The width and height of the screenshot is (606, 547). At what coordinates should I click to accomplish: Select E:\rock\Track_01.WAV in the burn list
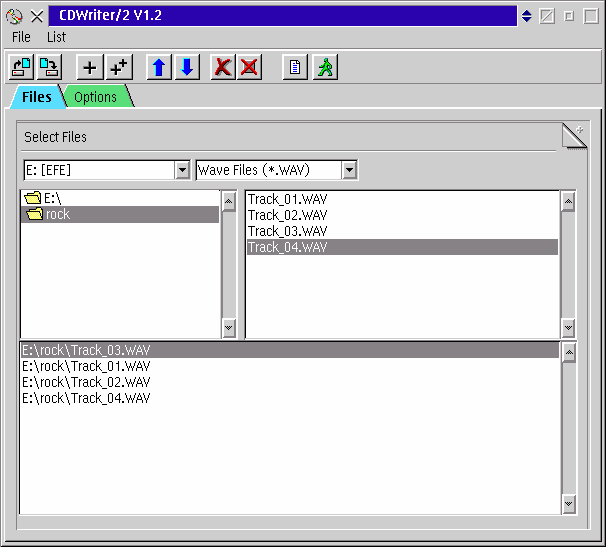click(290, 366)
